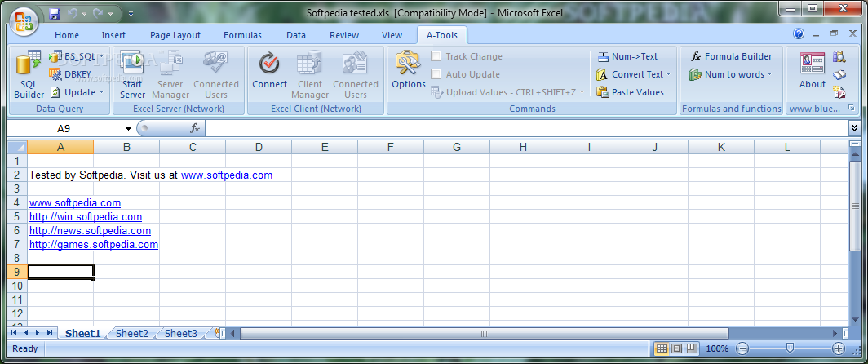Follow the http://win.softpedia.com link
The width and height of the screenshot is (868, 364).
(x=85, y=216)
